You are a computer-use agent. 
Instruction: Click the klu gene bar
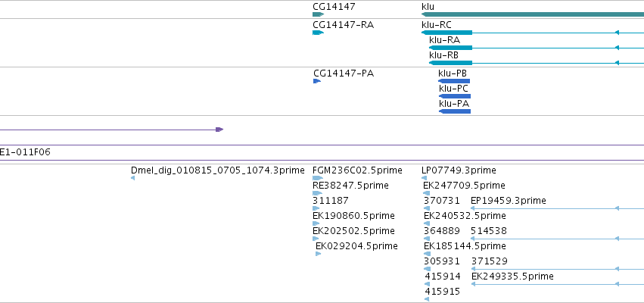533,14
